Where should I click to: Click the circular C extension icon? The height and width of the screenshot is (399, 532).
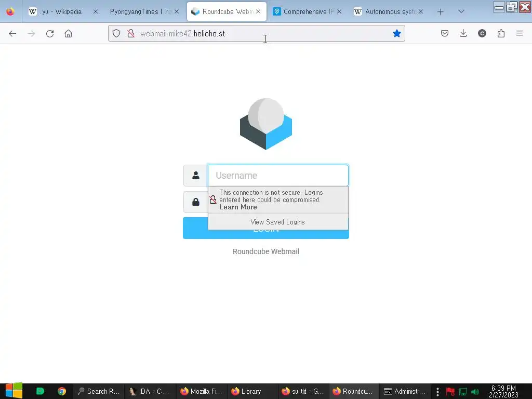pos(482,33)
